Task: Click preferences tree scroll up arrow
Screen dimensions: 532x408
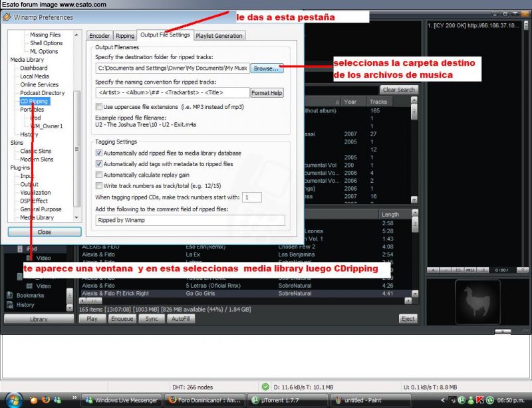Action: pos(76,35)
